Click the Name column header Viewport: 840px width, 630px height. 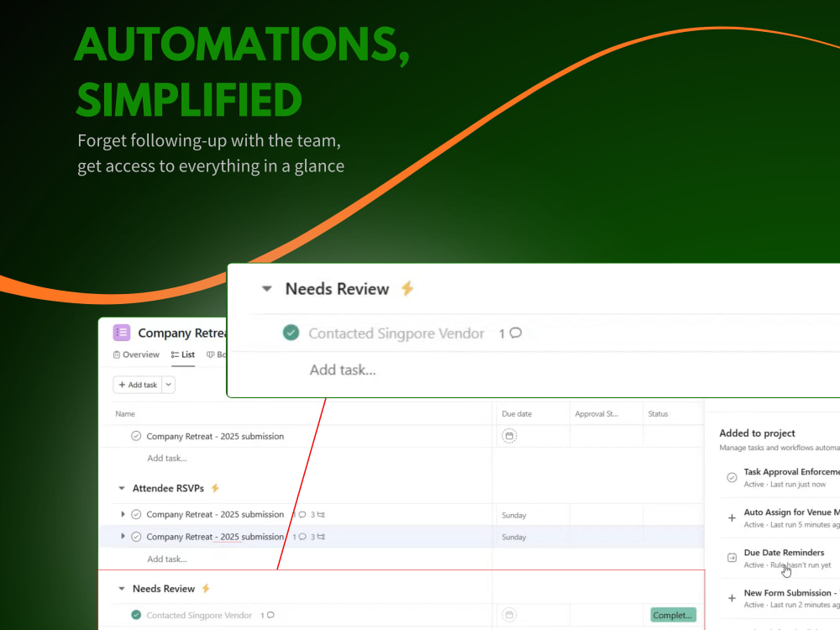click(x=125, y=413)
